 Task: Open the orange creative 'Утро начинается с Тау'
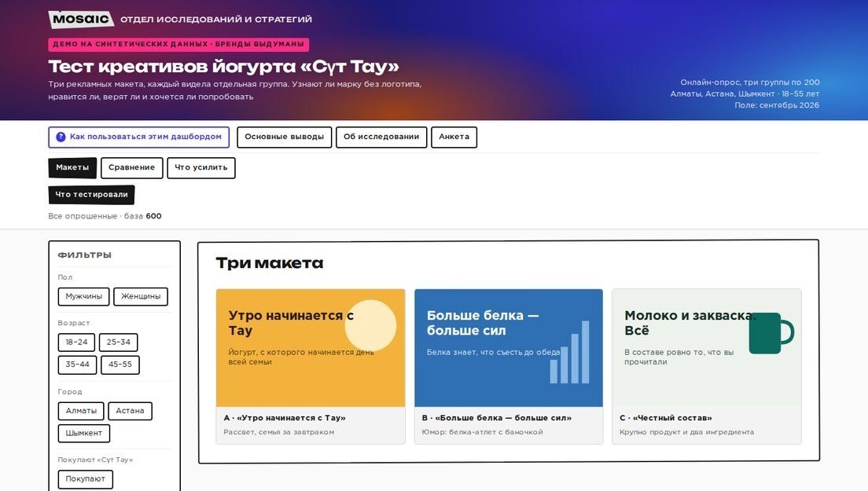311,348
